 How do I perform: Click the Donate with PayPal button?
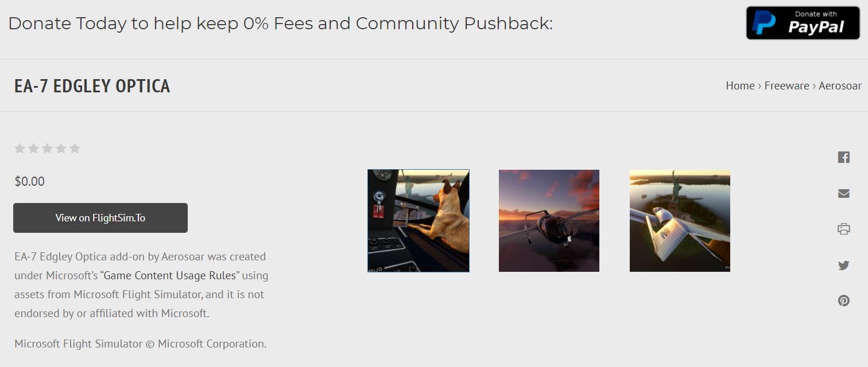[803, 23]
